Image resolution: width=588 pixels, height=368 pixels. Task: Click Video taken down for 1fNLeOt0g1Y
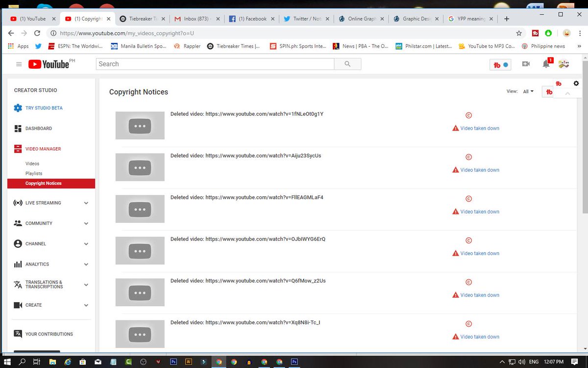[480, 128]
